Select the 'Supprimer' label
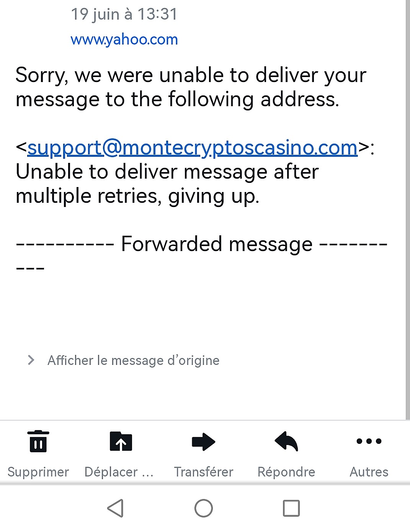The height and width of the screenshot is (532, 410). 38,472
